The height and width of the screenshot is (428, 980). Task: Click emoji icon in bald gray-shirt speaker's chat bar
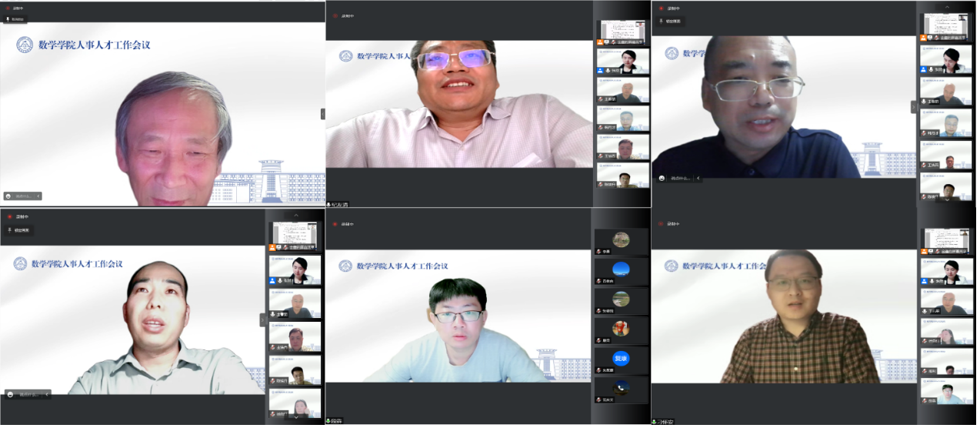click(x=10, y=394)
